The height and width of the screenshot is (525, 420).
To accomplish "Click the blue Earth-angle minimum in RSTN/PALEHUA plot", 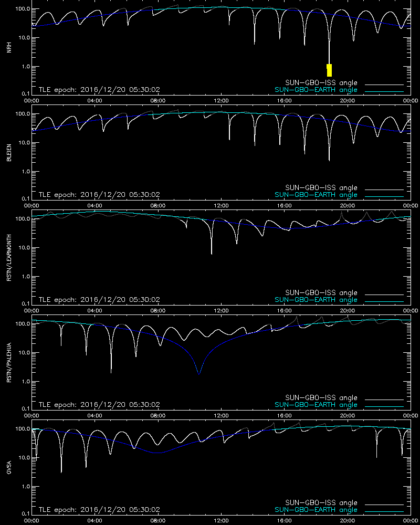I will 199,373.
